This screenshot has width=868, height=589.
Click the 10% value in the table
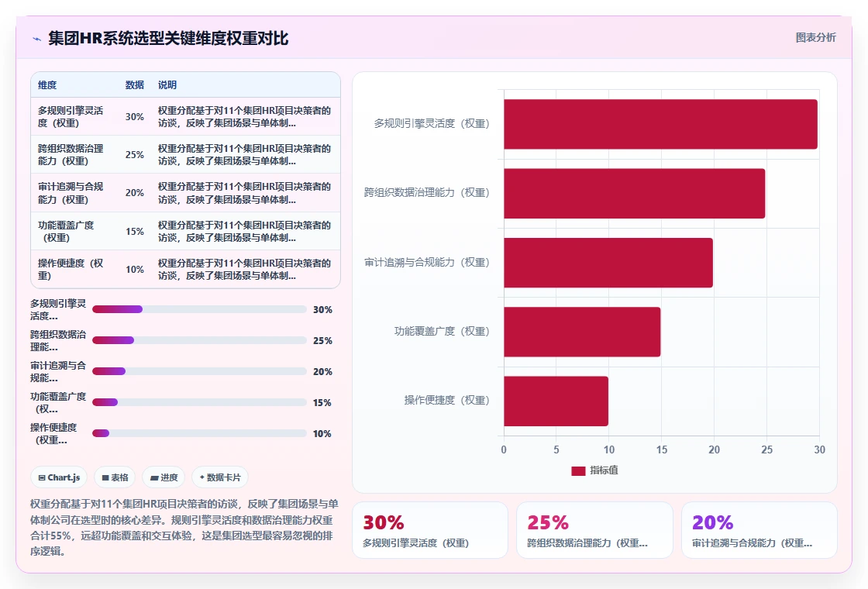pyautogui.click(x=135, y=269)
